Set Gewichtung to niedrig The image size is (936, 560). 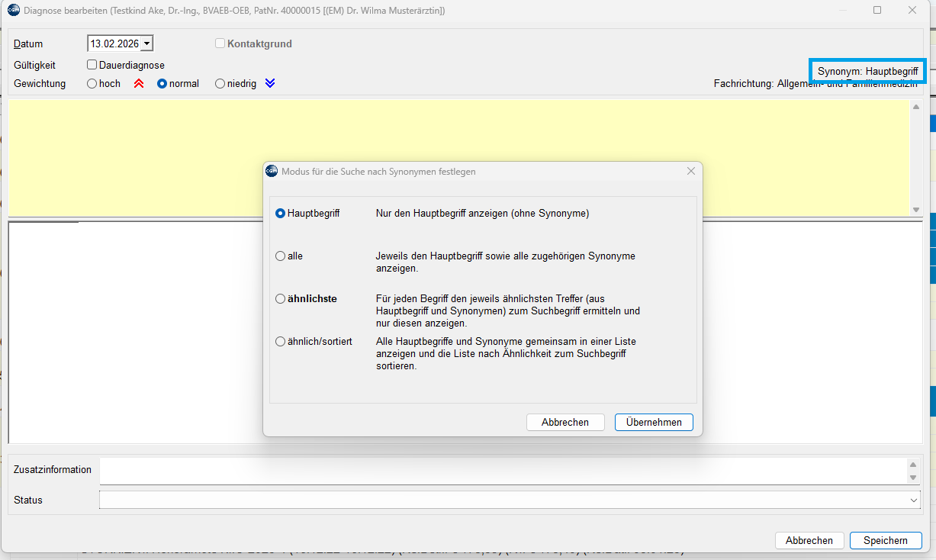(220, 84)
